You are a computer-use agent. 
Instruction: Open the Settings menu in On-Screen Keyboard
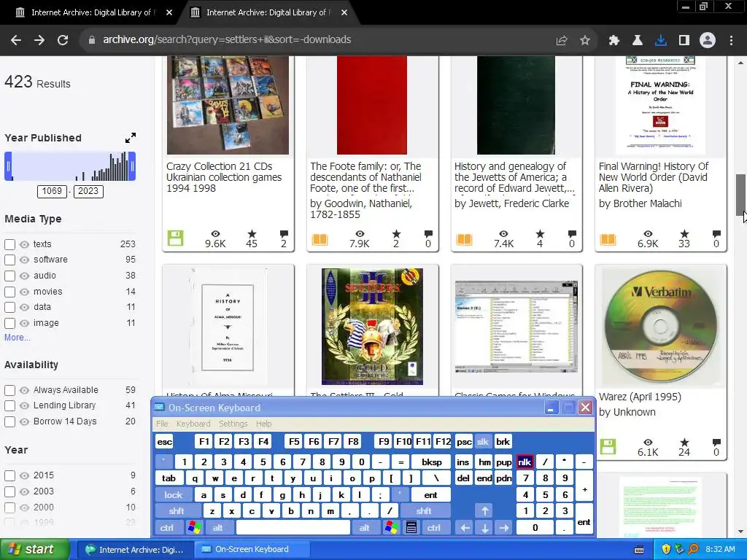(233, 424)
